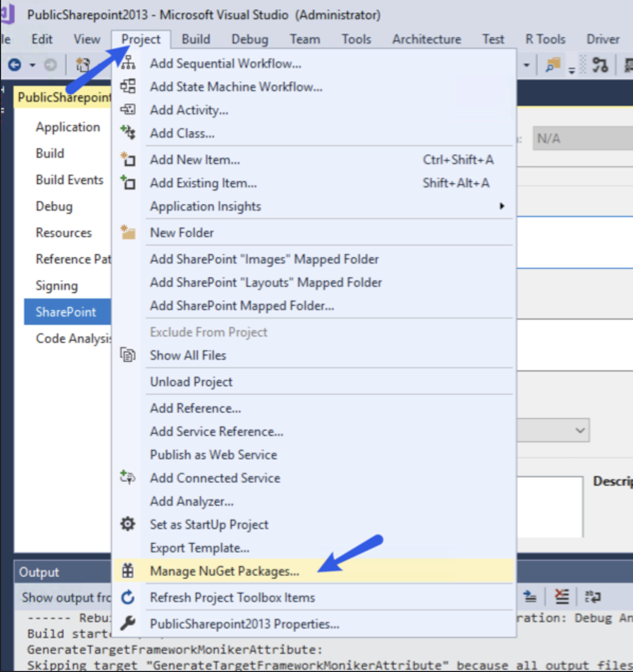This screenshot has width=633, height=672.
Task: Open the Debug menu in the menu bar
Action: pos(250,39)
